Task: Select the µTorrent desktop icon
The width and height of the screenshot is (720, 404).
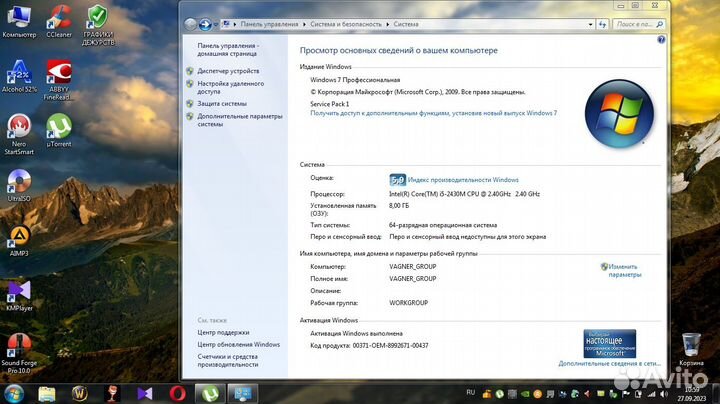Action: (x=59, y=131)
